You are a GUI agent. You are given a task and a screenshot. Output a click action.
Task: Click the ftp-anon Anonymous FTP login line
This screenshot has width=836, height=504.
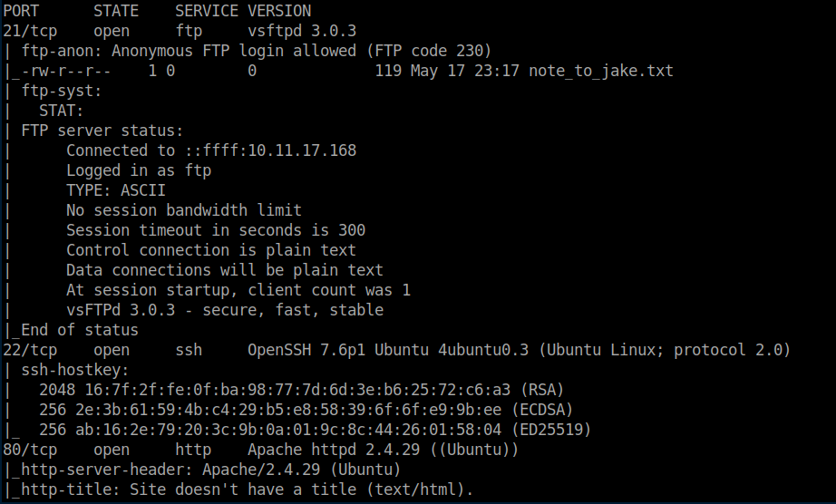click(257, 51)
